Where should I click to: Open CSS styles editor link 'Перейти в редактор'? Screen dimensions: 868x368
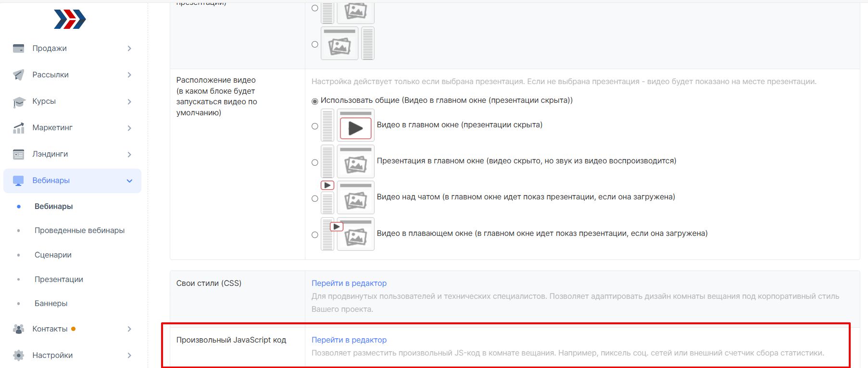(x=349, y=283)
